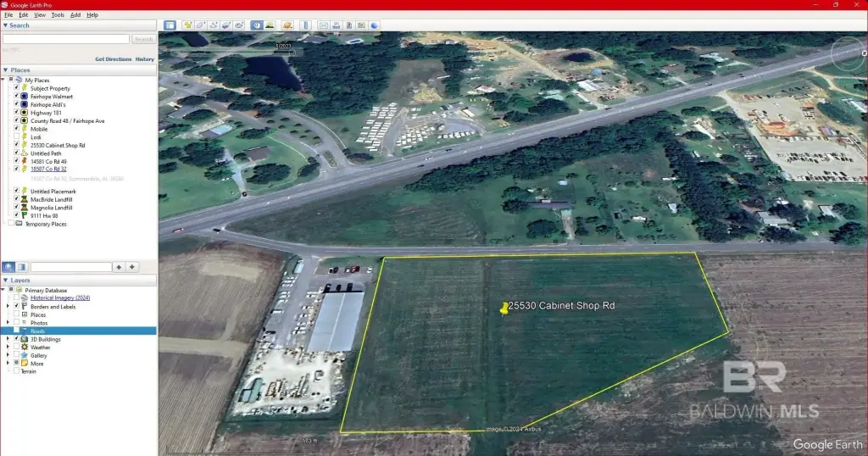This screenshot has height=456, width=868.
Task: Open the historical imagery clock tool
Action: 257,25
